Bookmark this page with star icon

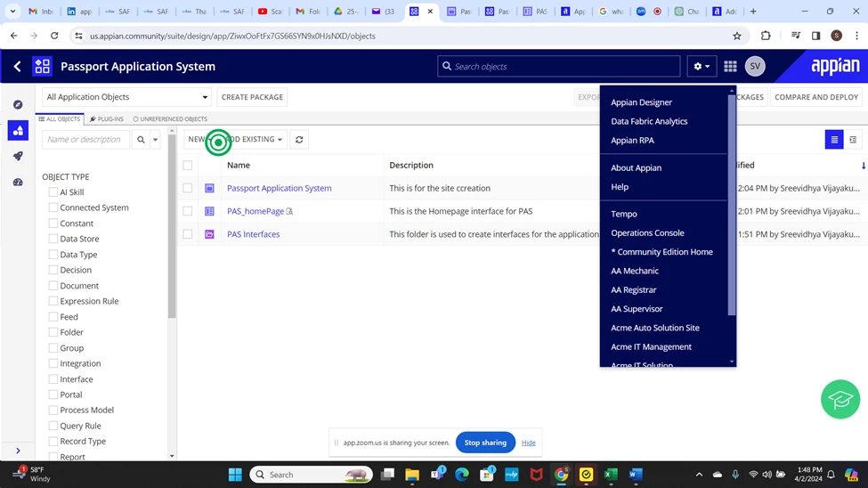(737, 36)
